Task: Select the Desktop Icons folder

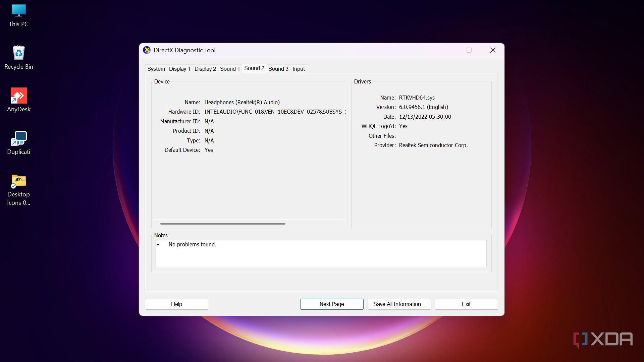Action: 18,190
